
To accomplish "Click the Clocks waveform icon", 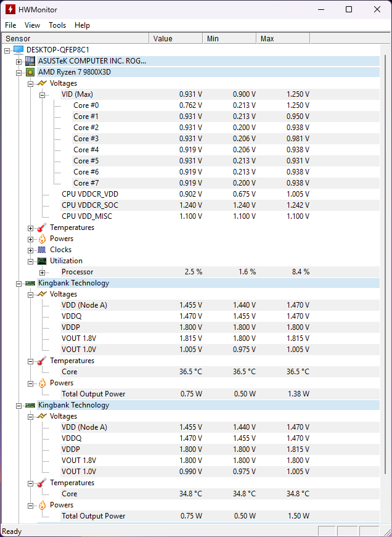I will (42, 250).
